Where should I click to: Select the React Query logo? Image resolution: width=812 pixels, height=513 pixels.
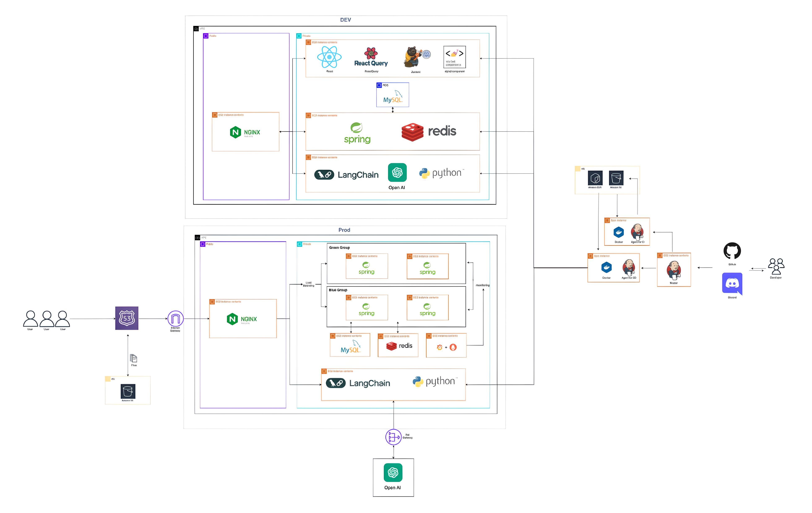(x=371, y=57)
